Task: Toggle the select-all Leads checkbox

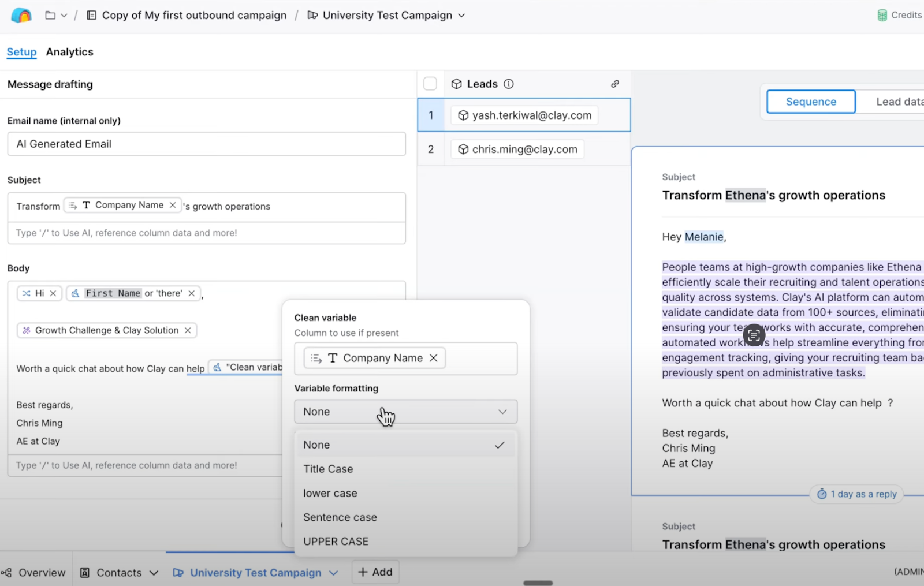Action: [x=430, y=84]
